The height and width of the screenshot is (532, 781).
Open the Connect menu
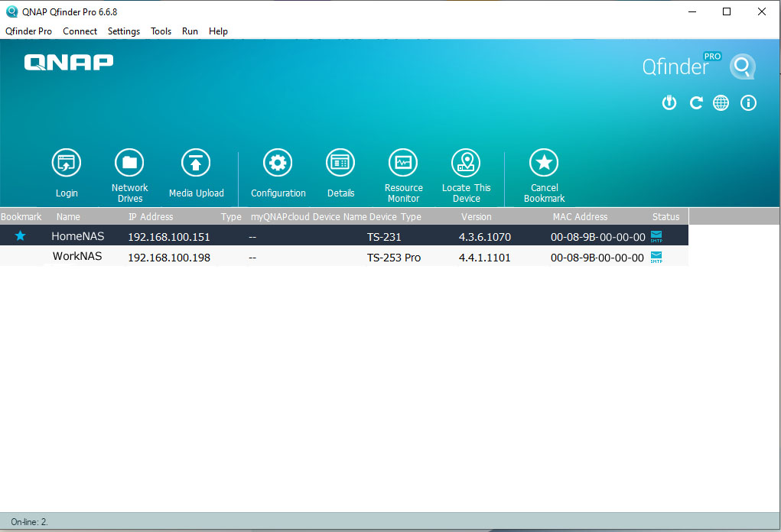point(80,31)
